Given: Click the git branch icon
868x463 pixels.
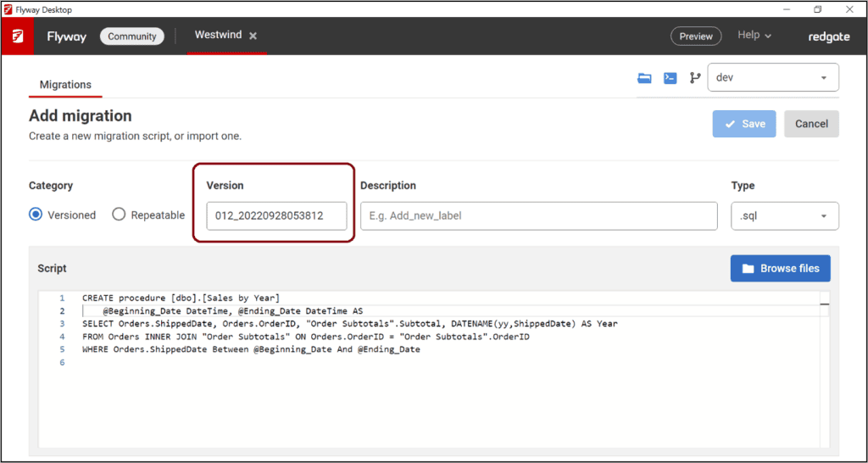Looking at the screenshot, I should coord(695,78).
